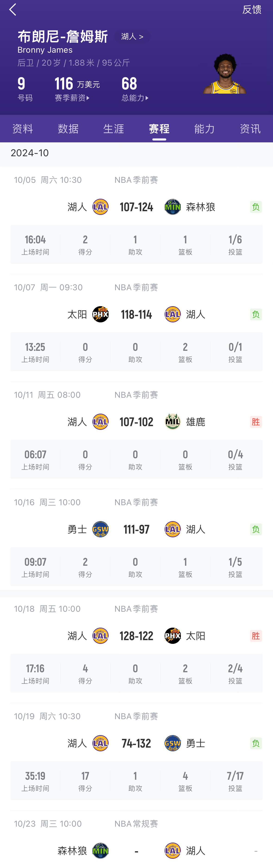Open the 74-132 game score
Viewport: 273px width, 868px height.
136,743
